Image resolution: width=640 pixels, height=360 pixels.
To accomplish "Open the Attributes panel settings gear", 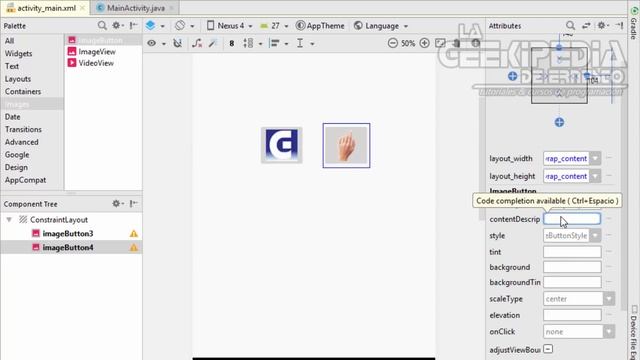I will (x=602, y=26).
